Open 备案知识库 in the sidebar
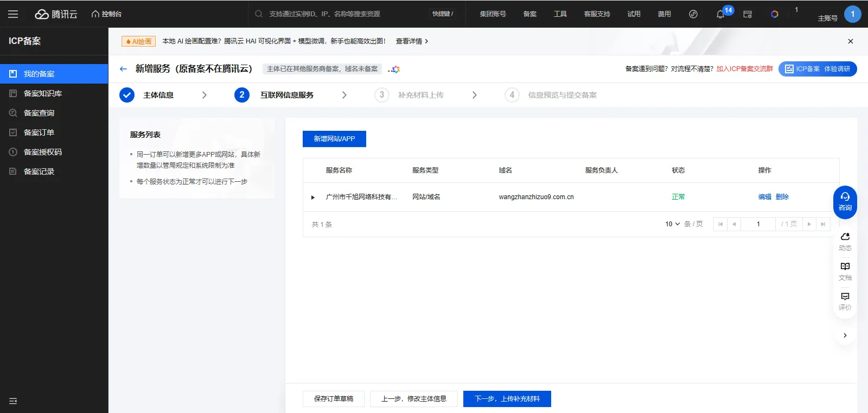Viewport: 868px width, 413px height. pyautogui.click(x=54, y=93)
